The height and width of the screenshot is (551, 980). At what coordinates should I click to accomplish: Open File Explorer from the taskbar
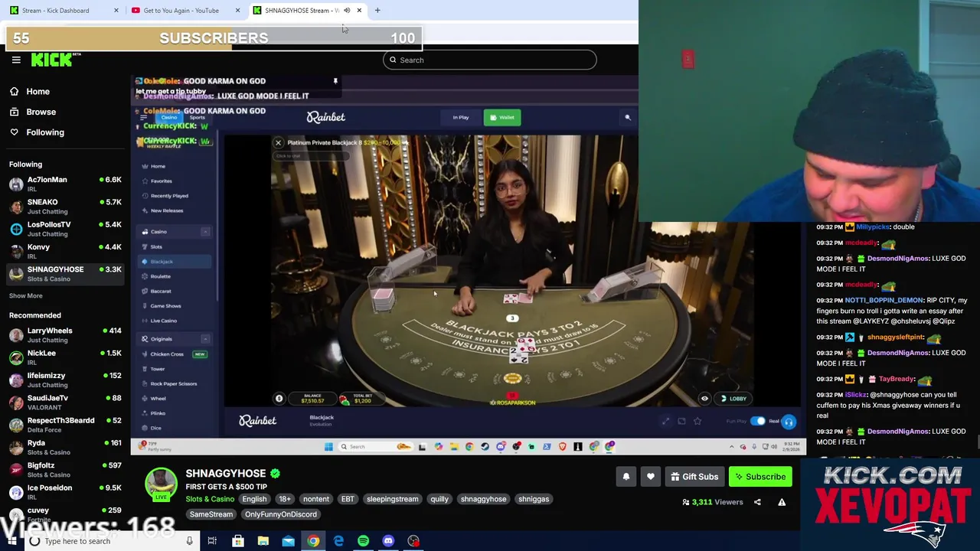point(263,541)
